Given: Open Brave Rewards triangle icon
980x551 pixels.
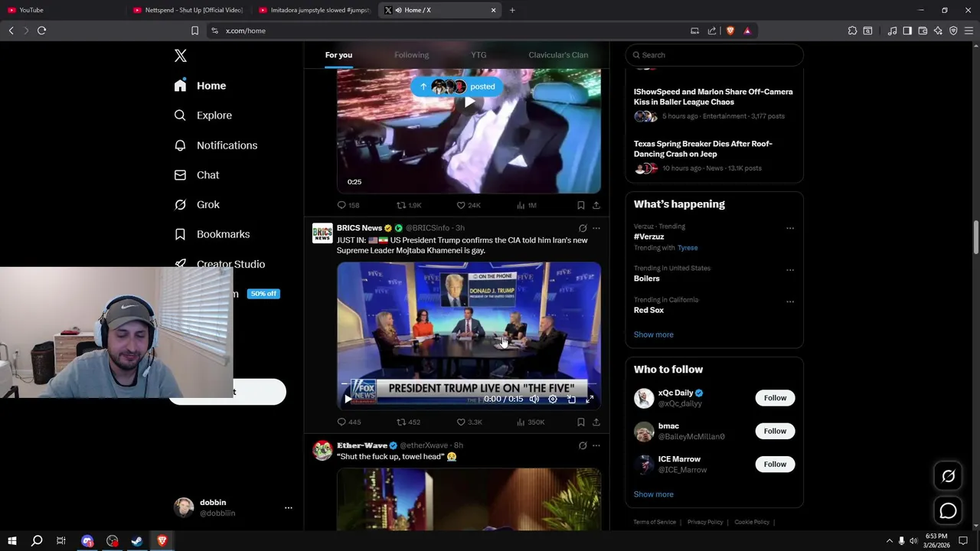Looking at the screenshot, I should [747, 31].
